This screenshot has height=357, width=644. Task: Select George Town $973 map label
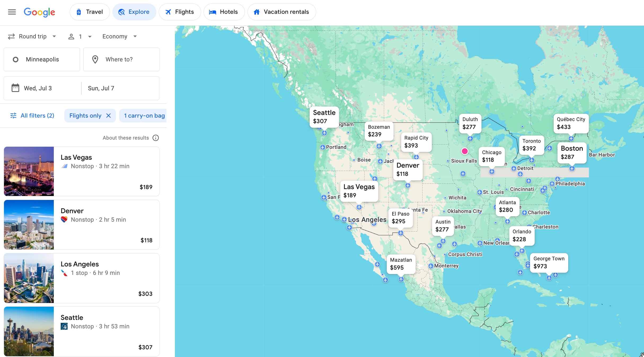549,262
